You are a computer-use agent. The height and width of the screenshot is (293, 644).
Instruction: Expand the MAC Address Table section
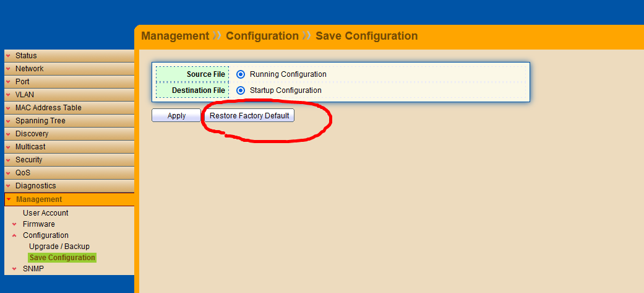pyautogui.click(x=48, y=108)
